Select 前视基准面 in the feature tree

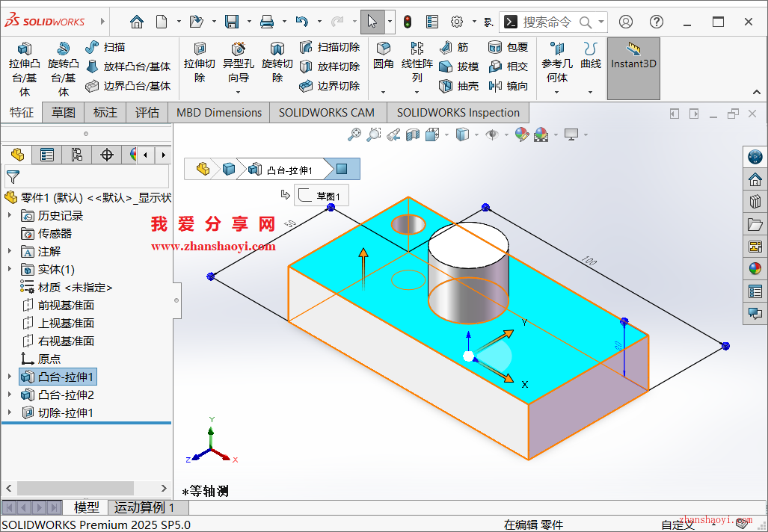58,306
